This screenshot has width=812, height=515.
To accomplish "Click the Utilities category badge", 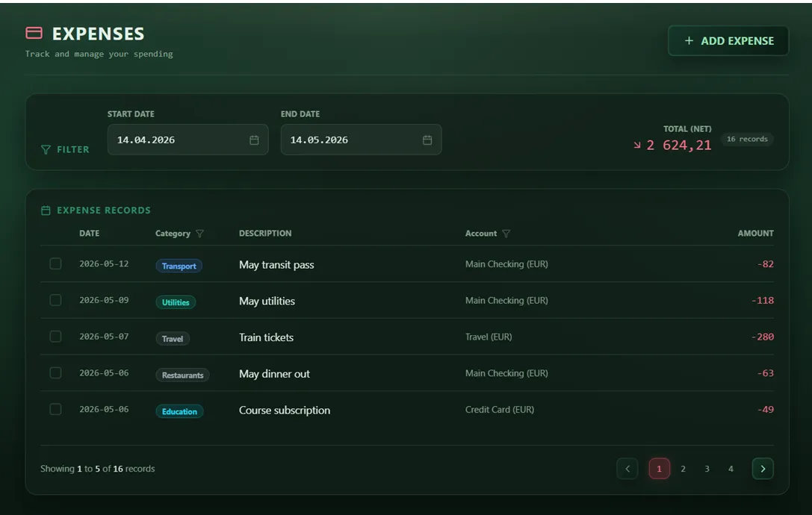I will [x=176, y=302].
